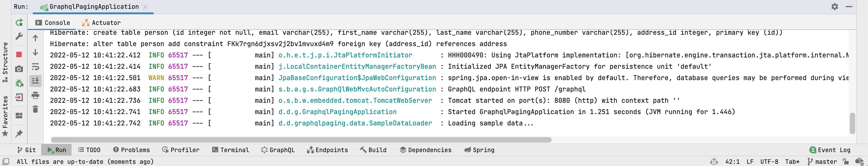The height and width of the screenshot is (166, 868).
Task: Open the Terminal tool window
Action: tap(230, 150)
